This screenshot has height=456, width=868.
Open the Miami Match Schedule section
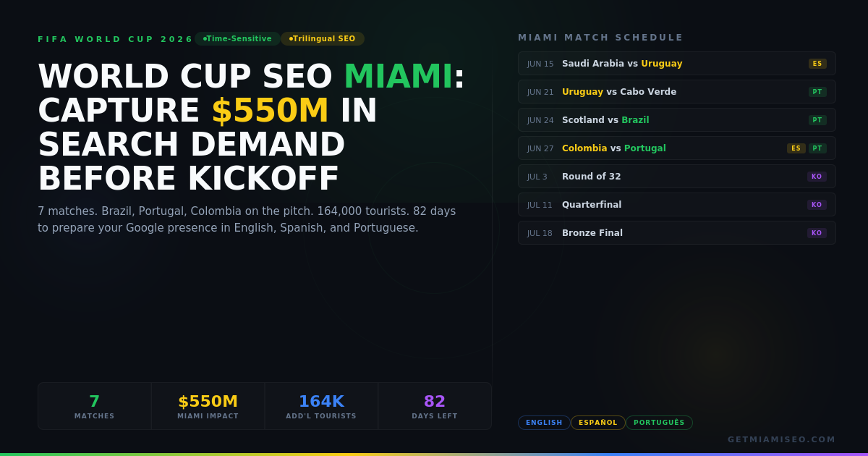point(600,37)
